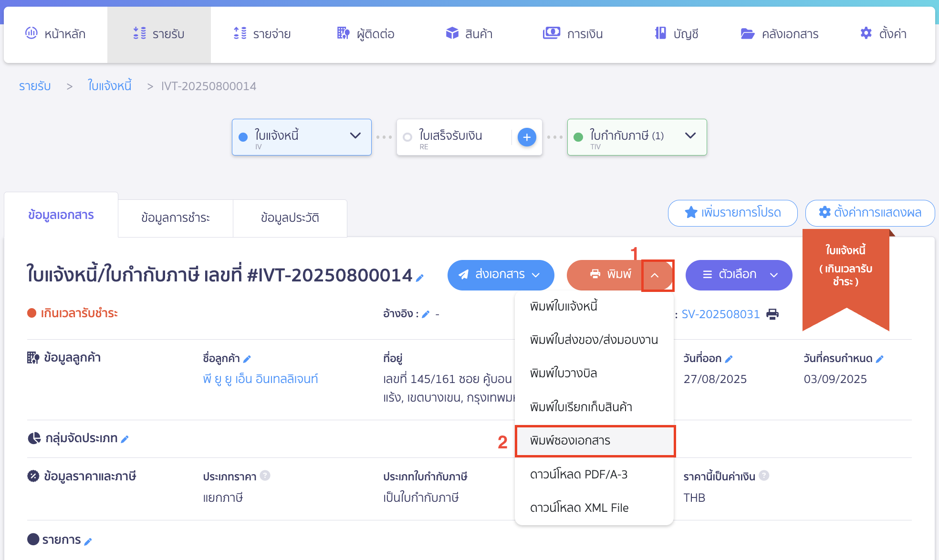This screenshot has height=560, width=939.
Task: Edit due date วันที่ครบกำหนด pencil icon
Action: click(880, 358)
